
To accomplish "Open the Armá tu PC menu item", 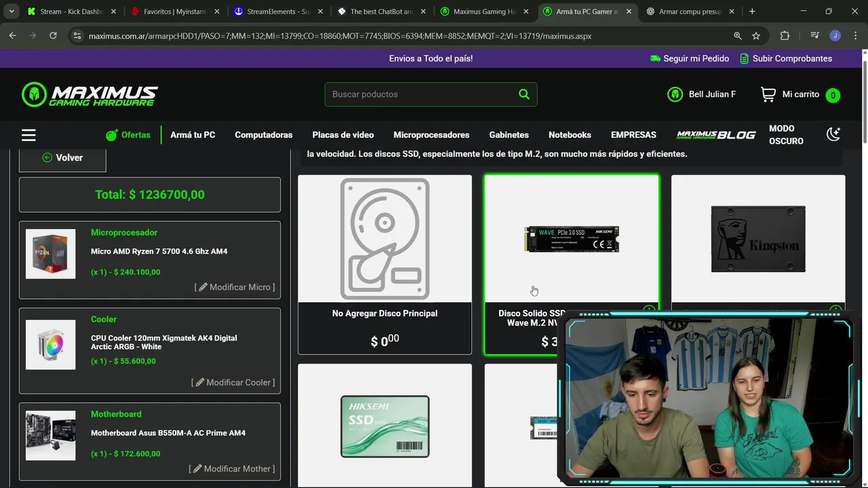I will (x=193, y=135).
